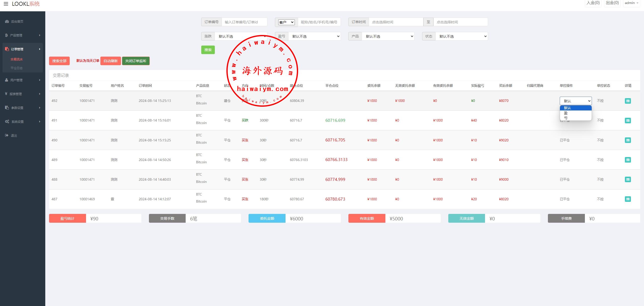Select 盈 option in dropdown list
The height and width of the screenshot is (306, 644).
pos(575,113)
